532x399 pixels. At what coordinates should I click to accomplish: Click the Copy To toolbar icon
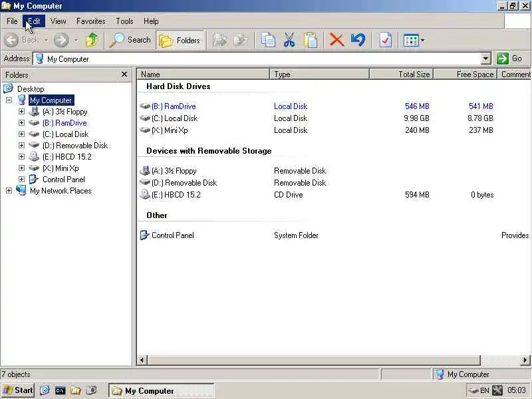(x=241, y=40)
